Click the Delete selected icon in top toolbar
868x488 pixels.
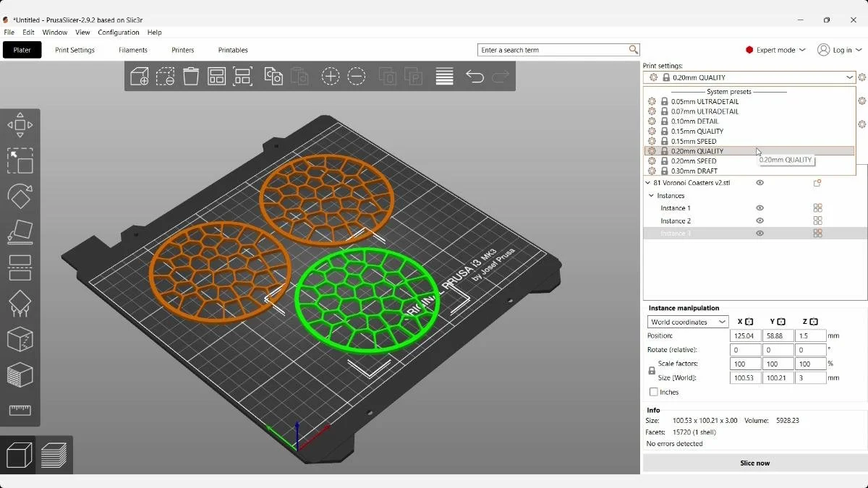click(165, 77)
